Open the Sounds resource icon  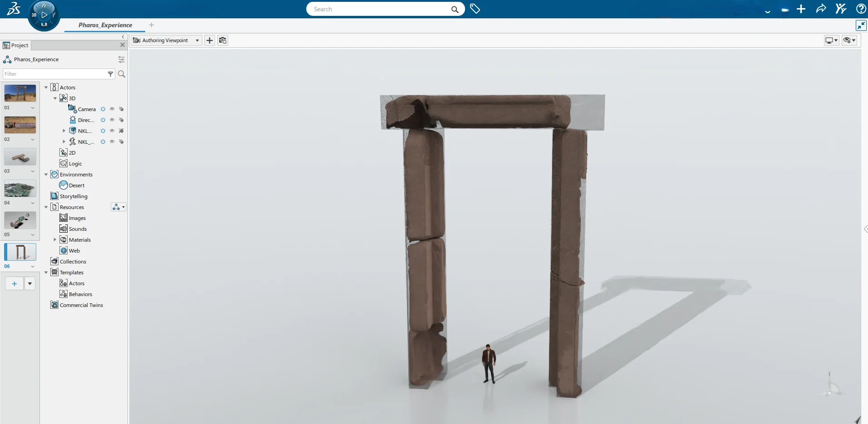tap(64, 229)
